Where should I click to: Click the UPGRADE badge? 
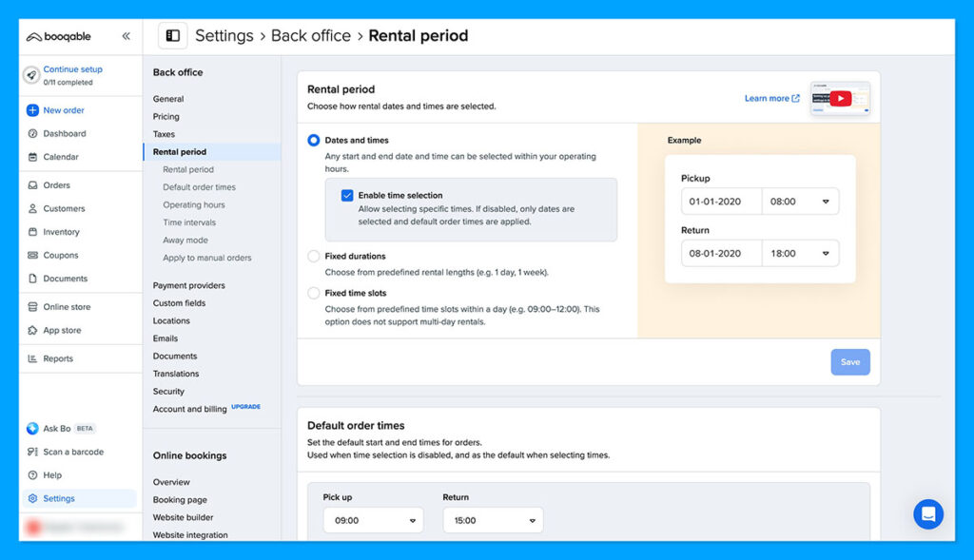coord(246,407)
